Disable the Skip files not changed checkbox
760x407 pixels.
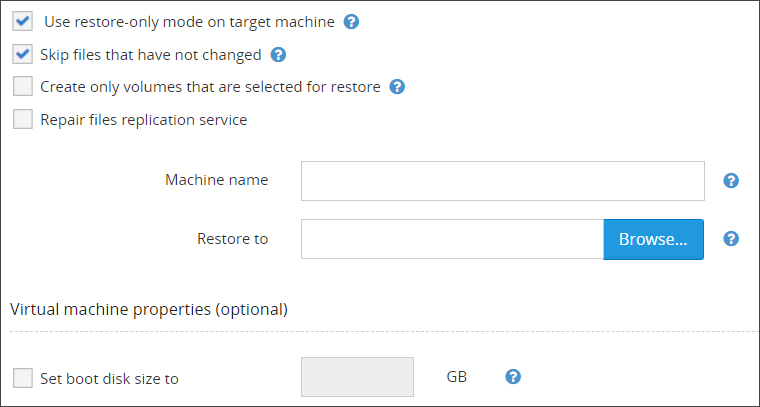click(23, 54)
